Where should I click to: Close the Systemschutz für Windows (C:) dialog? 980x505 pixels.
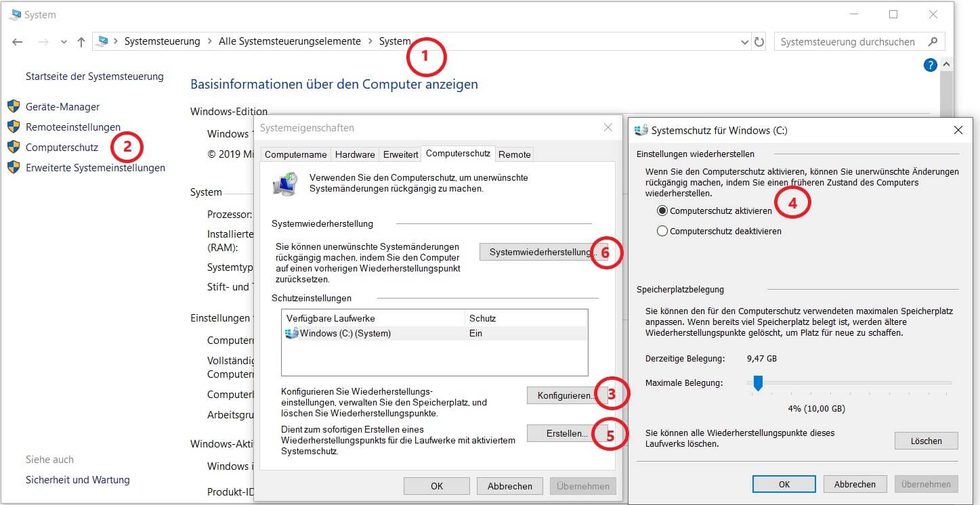(x=958, y=130)
